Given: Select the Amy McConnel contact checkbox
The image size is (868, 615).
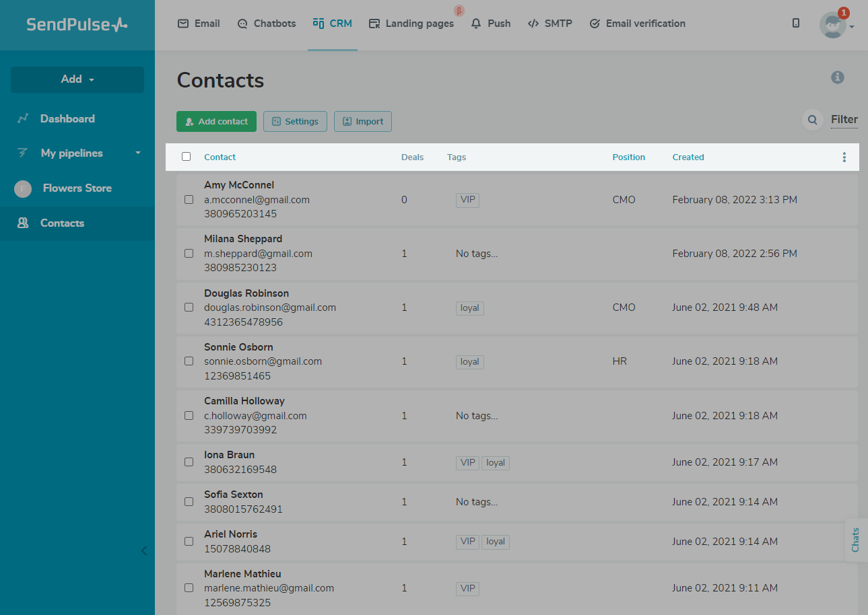Looking at the screenshot, I should (x=189, y=200).
